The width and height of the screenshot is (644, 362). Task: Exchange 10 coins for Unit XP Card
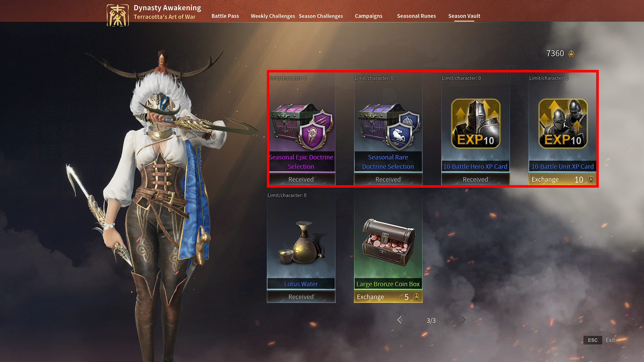(x=562, y=179)
